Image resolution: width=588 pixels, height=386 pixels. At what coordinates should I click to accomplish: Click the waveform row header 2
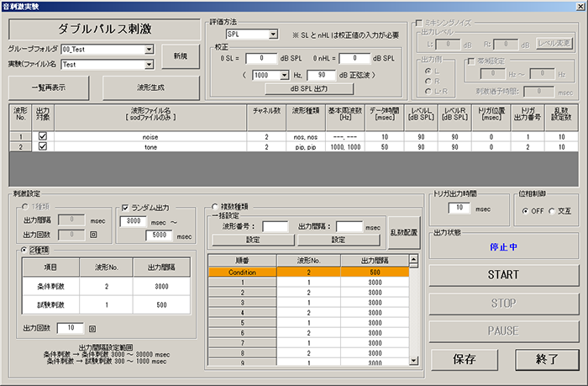(21, 147)
